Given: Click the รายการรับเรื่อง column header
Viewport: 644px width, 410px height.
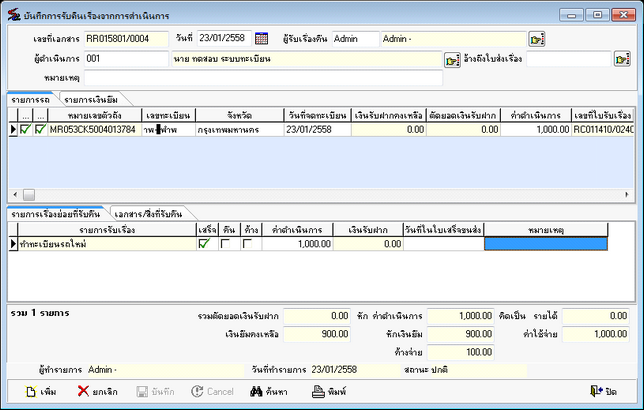Looking at the screenshot, I should (x=107, y=230).
